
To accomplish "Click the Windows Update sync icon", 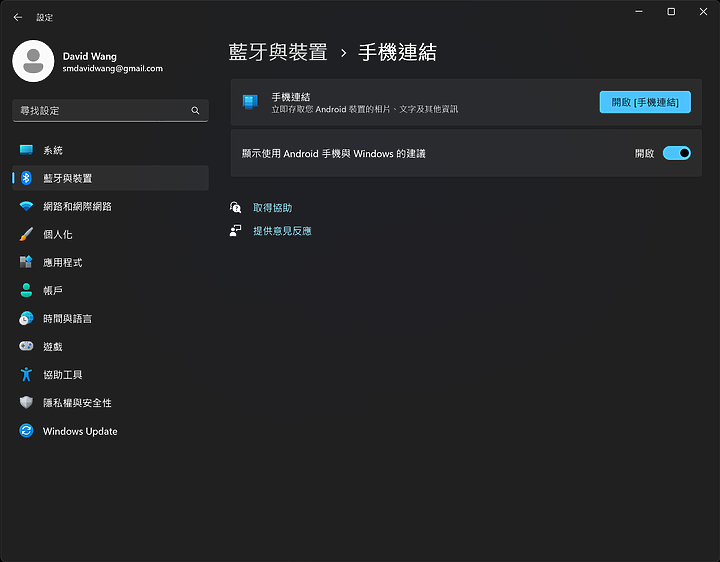I will coord(26,431).
